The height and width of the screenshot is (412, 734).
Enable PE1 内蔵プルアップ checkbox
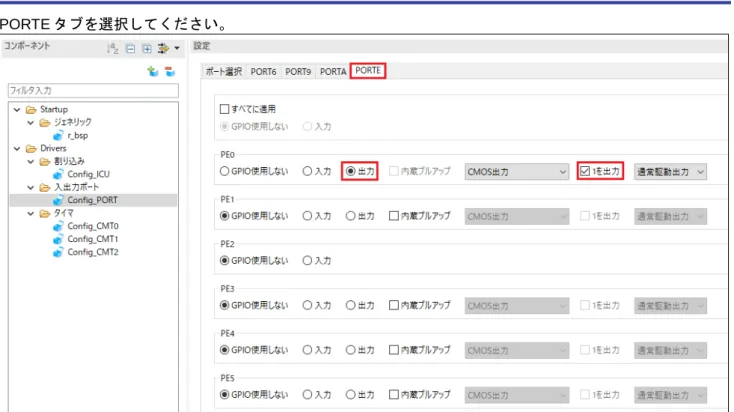click(394, 216)
